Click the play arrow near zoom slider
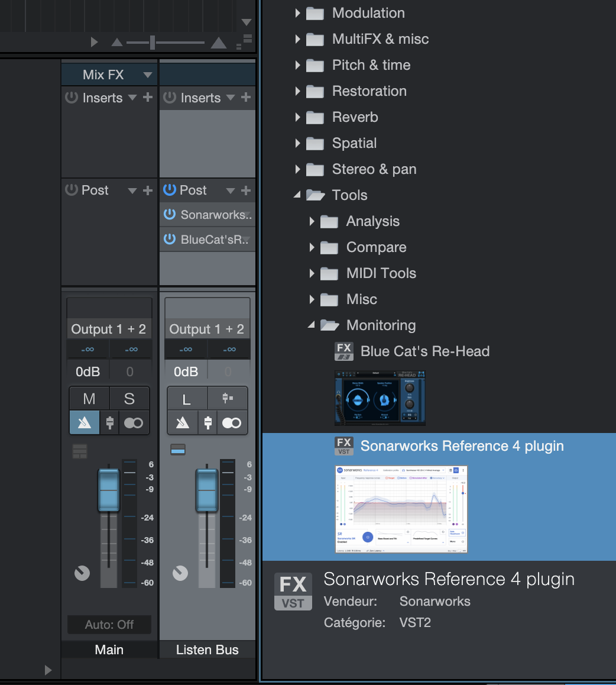Screen dimensions: 616x685 coord(94,43)
